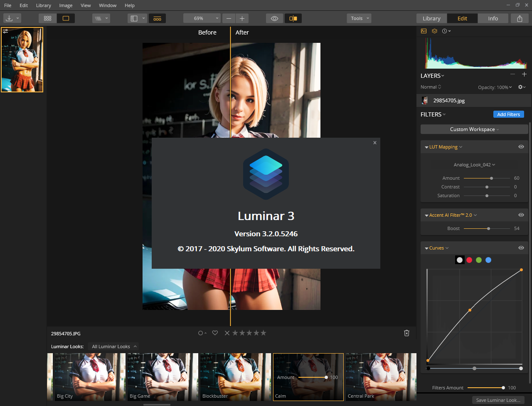Open the View menu
This screenshot has height=406, width=532.
[86, 5]
